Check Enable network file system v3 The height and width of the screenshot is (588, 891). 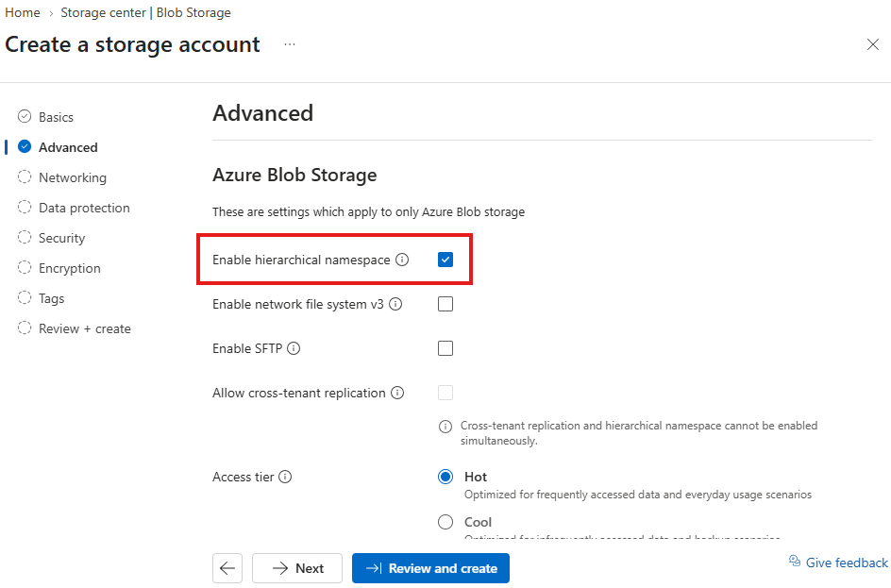(x=445, y=304)
